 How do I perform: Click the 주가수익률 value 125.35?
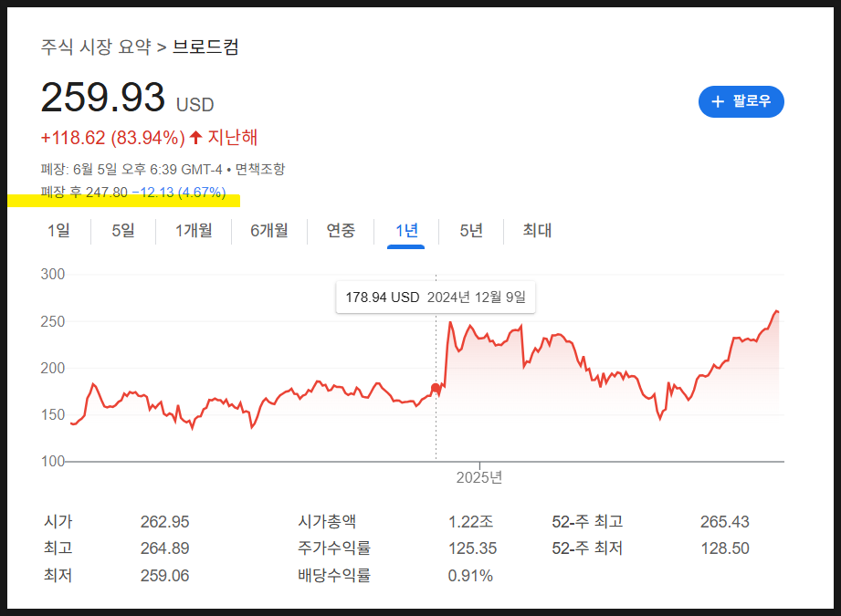pyautogui.click(x=472, y=548)
